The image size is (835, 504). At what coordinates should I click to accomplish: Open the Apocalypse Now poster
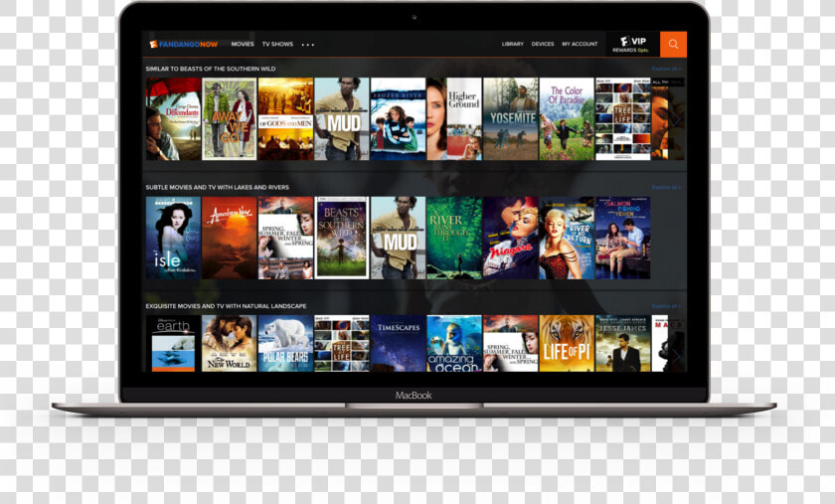(x=229, y=238)
